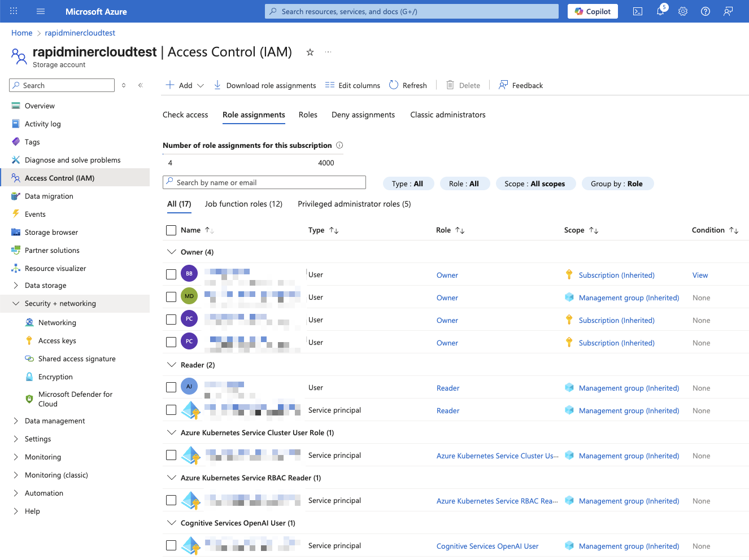Open the Cloud Shell icon in header
This screenshot has width=749, height=560.
click(638, 11)
